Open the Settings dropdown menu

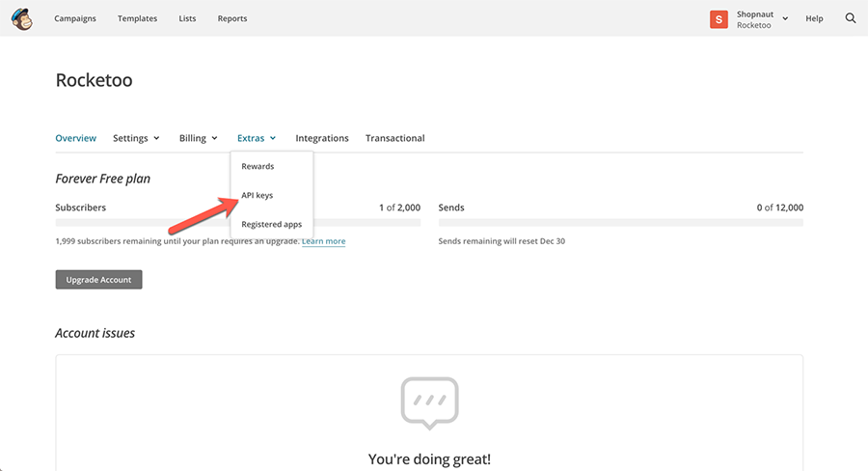pos(136,138)
